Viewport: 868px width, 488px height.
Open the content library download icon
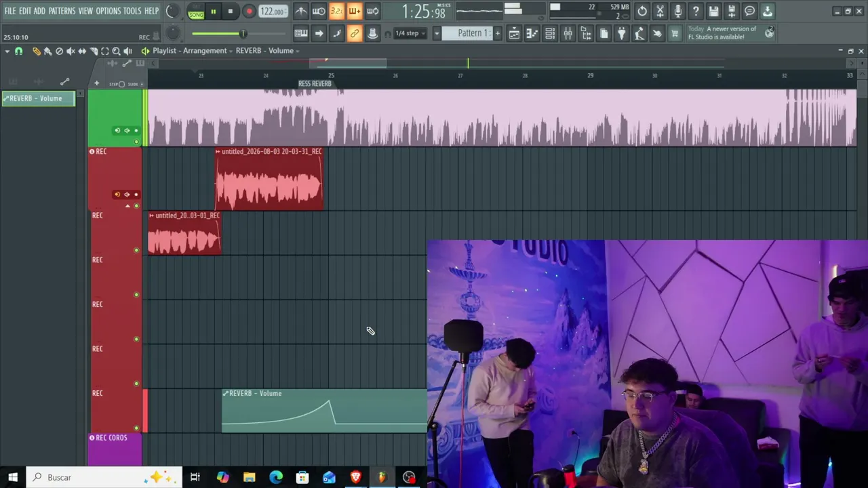coord(767,11)
